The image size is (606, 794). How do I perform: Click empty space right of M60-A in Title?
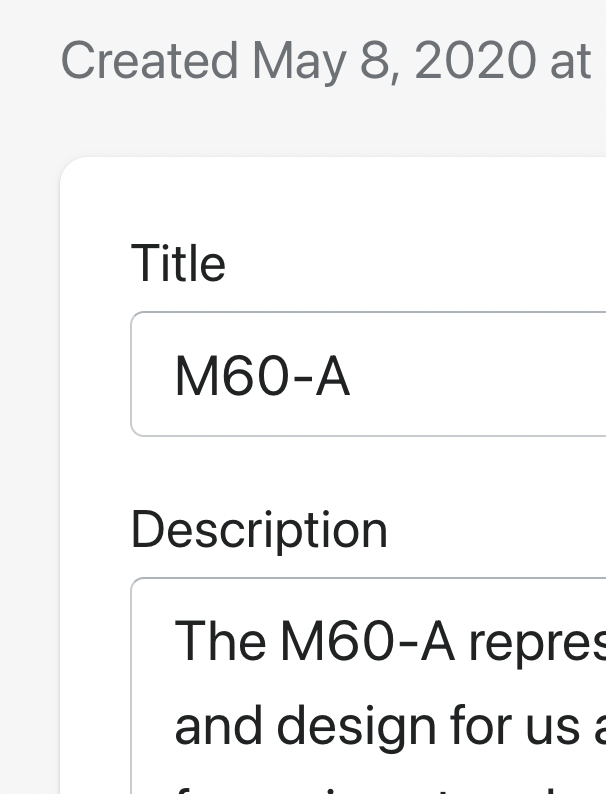(x=476, y=375)
